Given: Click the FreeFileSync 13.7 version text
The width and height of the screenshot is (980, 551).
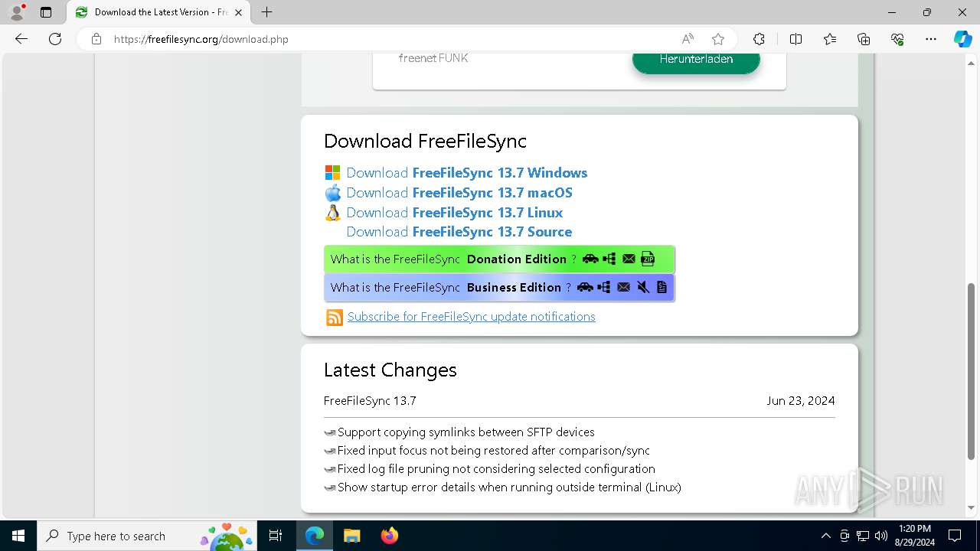Looking at the screenshot, I should pyautogui.click(x=370, y=400).
